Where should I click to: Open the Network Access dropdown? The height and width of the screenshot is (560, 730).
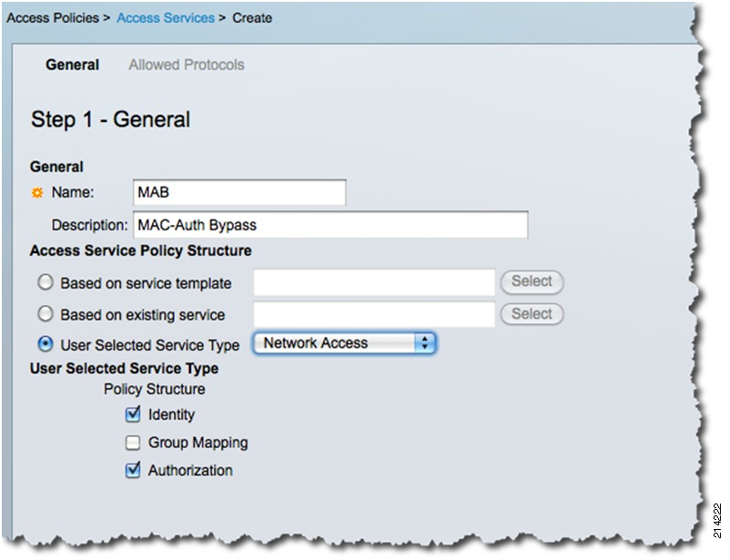344,343
